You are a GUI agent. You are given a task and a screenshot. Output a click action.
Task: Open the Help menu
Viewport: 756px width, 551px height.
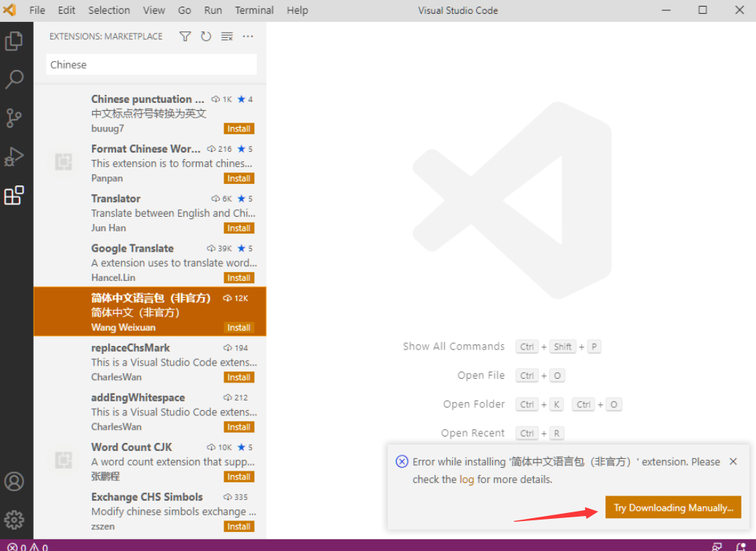[297, 10]
